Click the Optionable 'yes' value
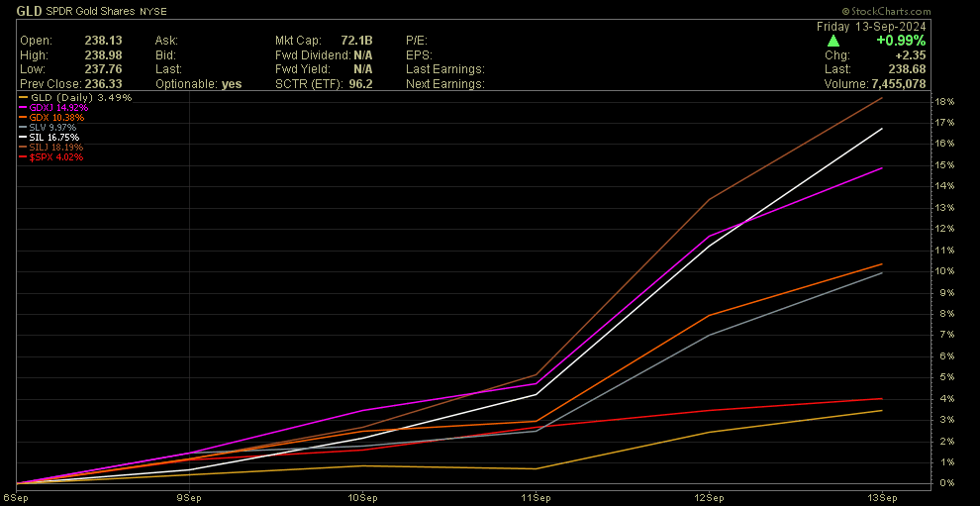 coord(233,84)
